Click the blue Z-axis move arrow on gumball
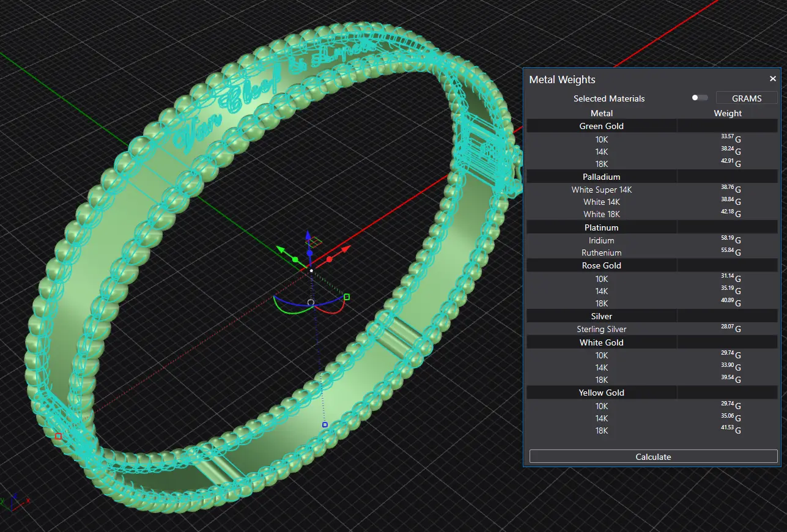 click(x=309, y=235)
